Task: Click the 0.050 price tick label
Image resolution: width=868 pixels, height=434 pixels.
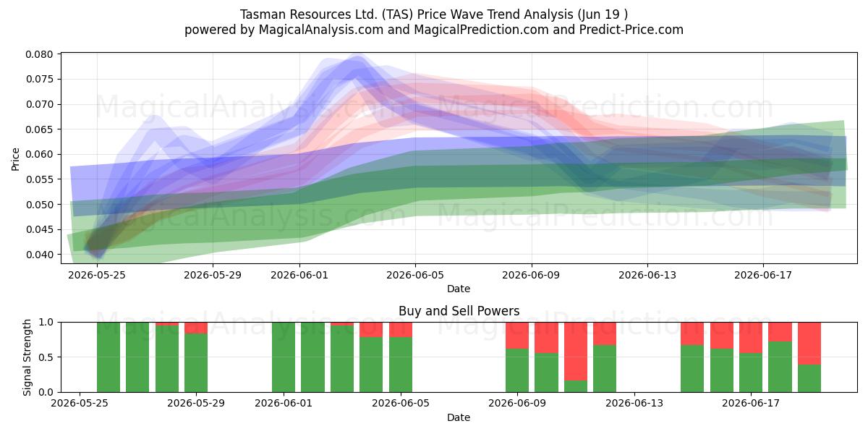Action: coord(40,205)
